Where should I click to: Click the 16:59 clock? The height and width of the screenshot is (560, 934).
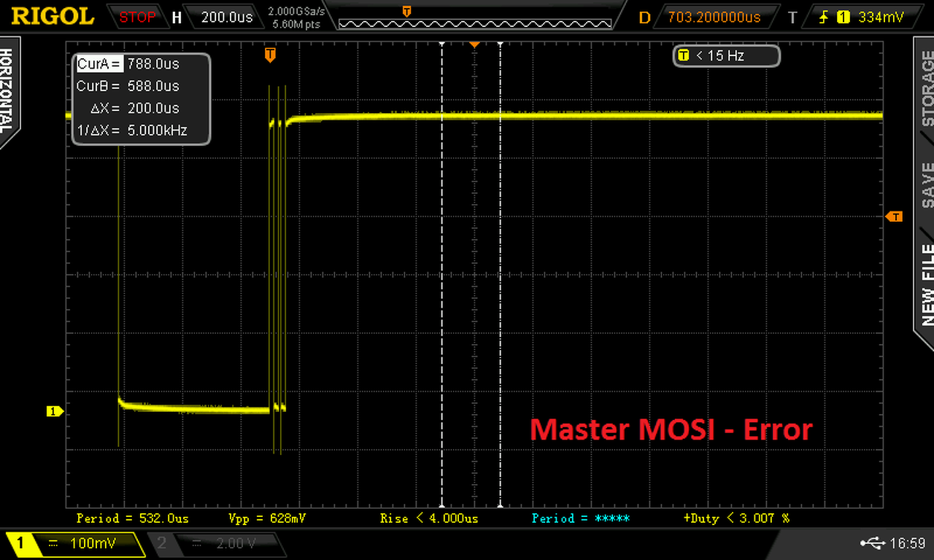908,543
